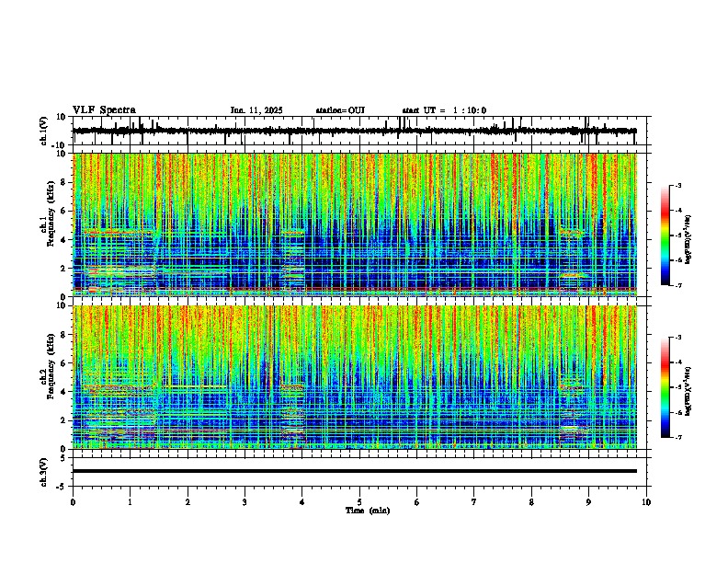Click the Time (min) axis label
728x563 pixels.
[368, 511]
